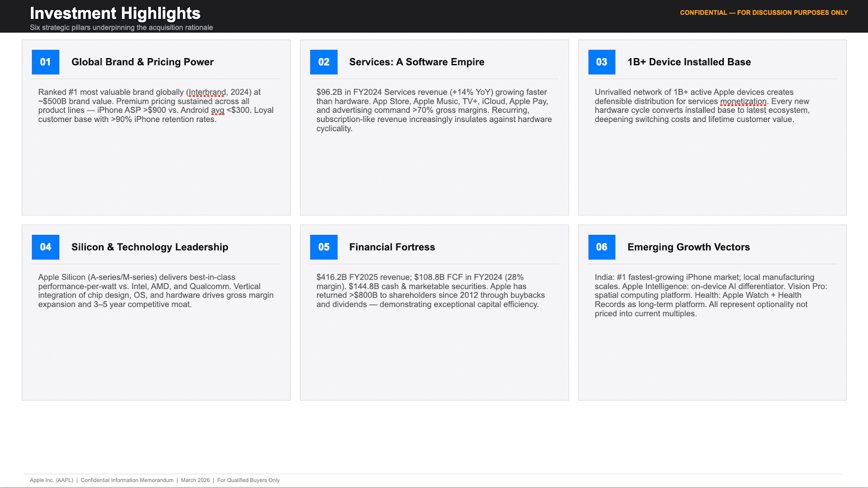
Task: Click the 'Emerging Growth Vectors' heading
Action: (x=688, y=247)
